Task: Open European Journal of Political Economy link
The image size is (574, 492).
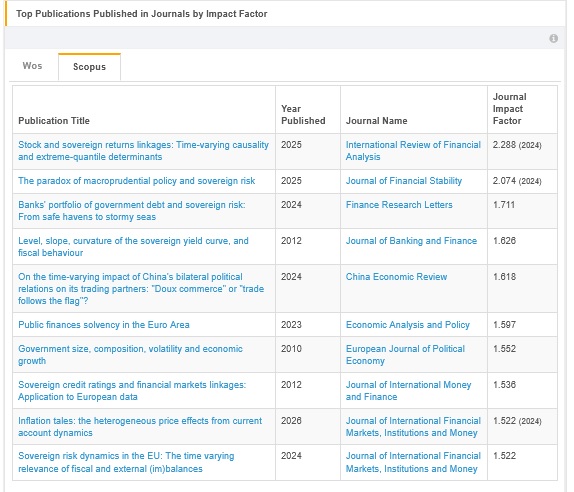Action: (x=405, y=355)
